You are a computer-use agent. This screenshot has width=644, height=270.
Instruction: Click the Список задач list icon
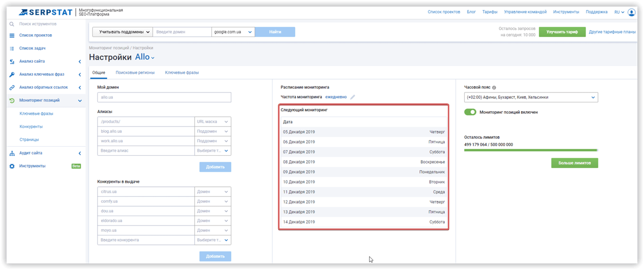12,48
